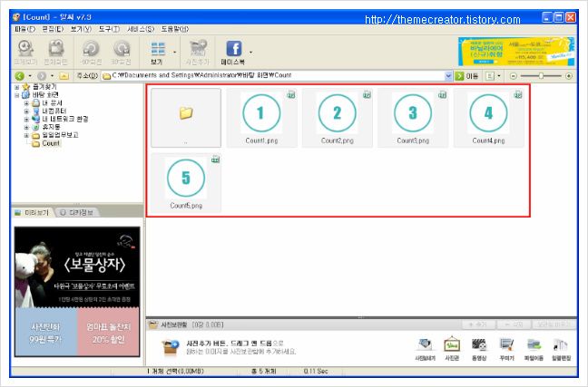Click the grey forward navigation button
588x387 pixels.
42,76
